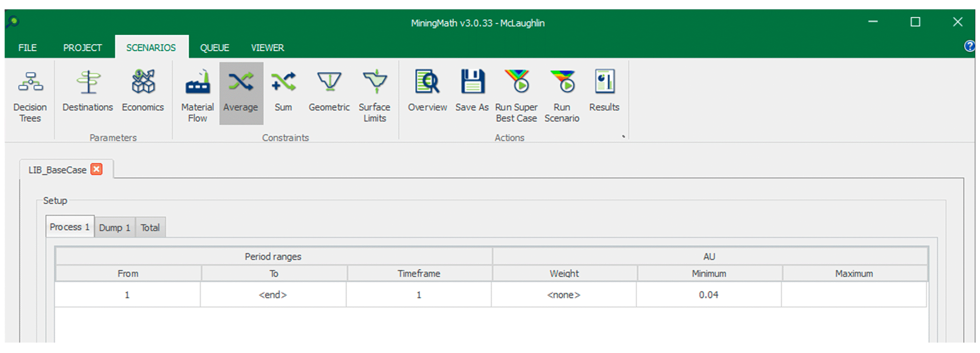The image size is (980, 353).
Task: Open the scenario Overview
Action: tap(427, 92)
